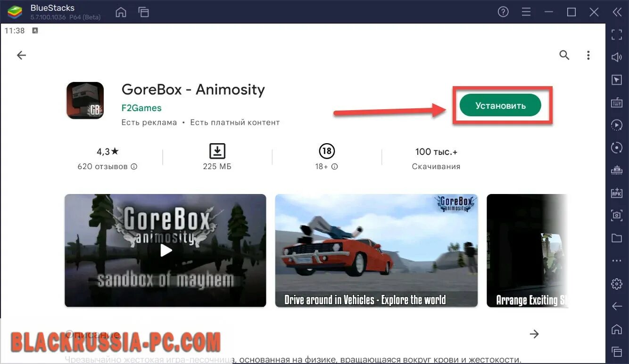The height and width of the screenshot is (364, 629).
Task: Go back with Play Store arrow
Action: pos(21,55)
